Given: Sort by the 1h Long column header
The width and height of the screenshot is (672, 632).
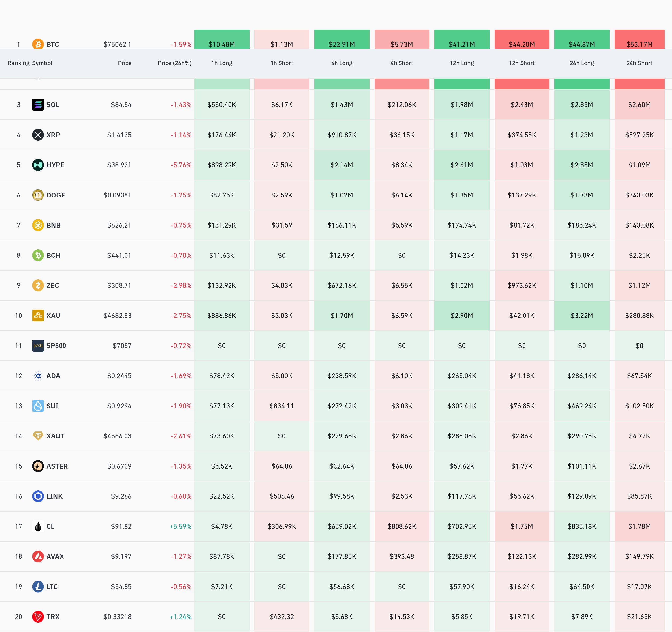Looking at the screenshot, I should tap(222, 63).
